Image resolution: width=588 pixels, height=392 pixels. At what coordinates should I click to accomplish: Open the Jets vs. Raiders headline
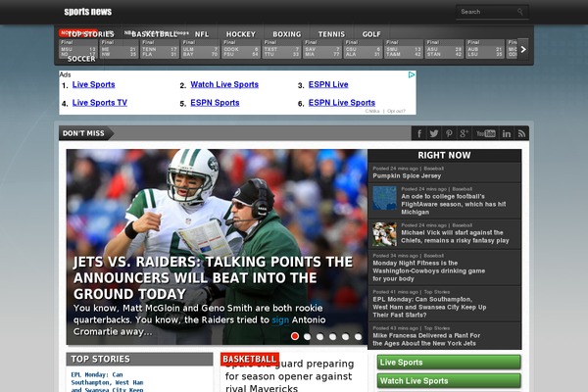click(x=213, y=277)
